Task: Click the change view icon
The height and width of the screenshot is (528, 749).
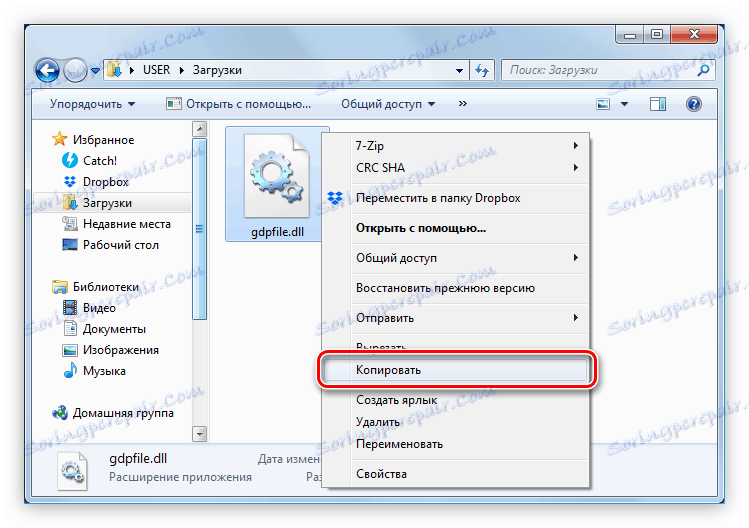Action: (603, 104)
